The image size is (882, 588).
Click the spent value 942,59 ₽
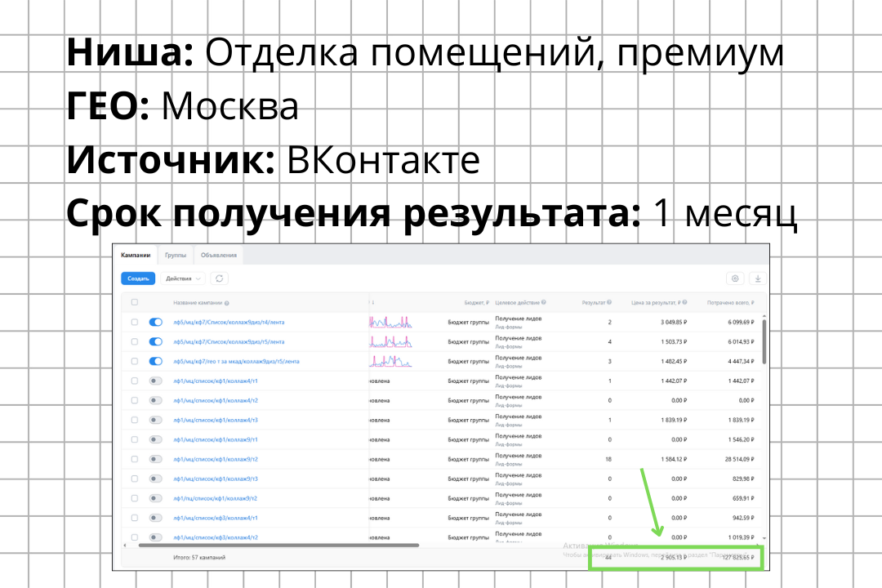click(x=743, y=518)
